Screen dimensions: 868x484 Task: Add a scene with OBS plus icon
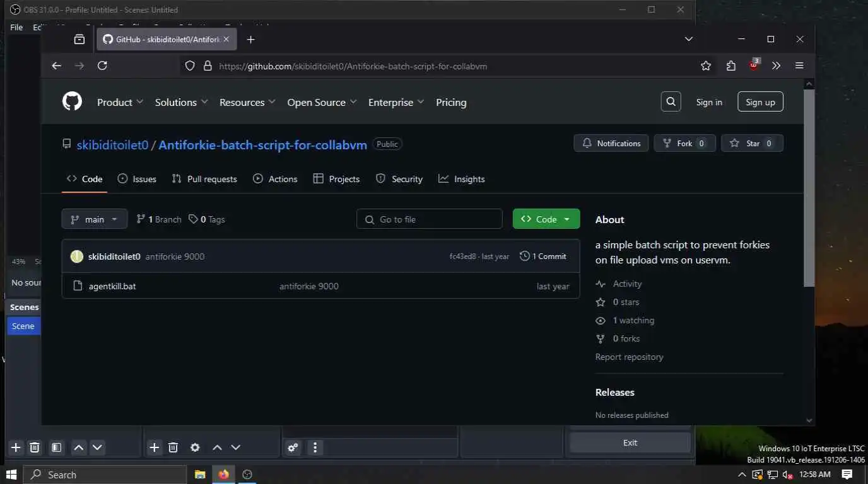pos(16,447)
